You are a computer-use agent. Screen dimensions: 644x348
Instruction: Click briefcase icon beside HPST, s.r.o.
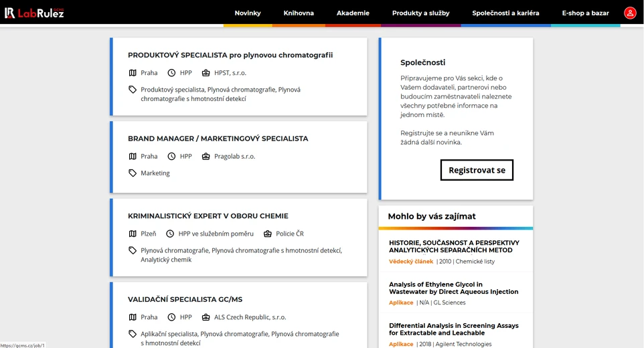coord(206,72)
